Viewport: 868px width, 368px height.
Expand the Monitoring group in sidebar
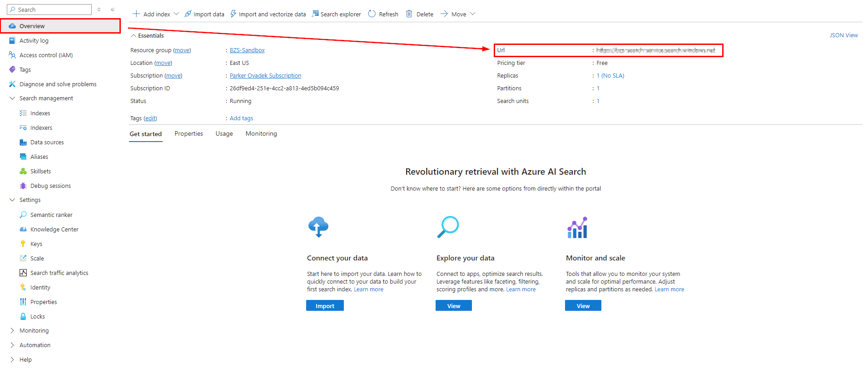(x=12, y=330)
